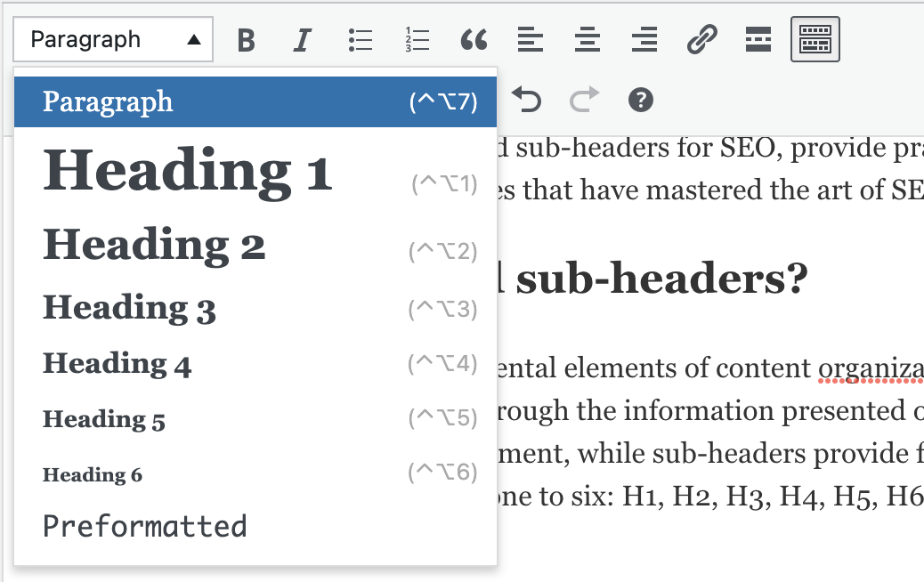Click text 'while sub-headers provide'
The image size is (924, 582).
click(x=742, y=454)
